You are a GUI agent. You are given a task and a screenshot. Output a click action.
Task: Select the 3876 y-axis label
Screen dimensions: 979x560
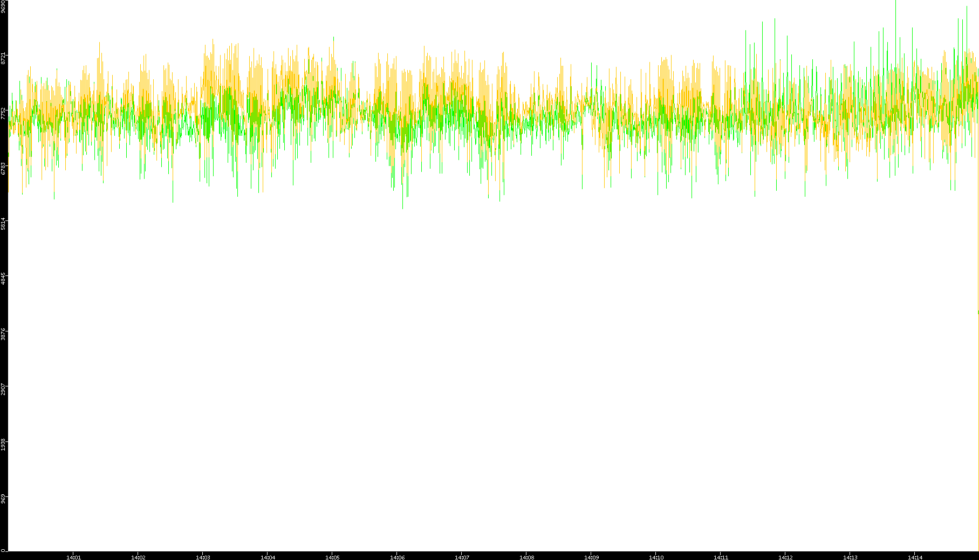[3, 334]
